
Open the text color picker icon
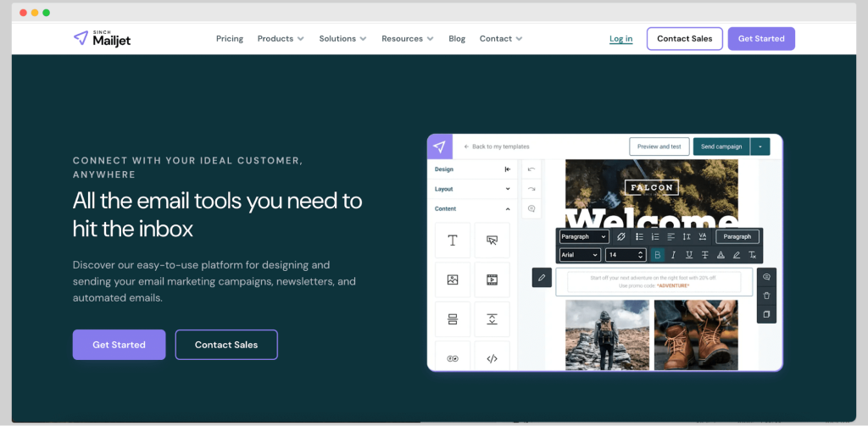[x=721, y=255]
